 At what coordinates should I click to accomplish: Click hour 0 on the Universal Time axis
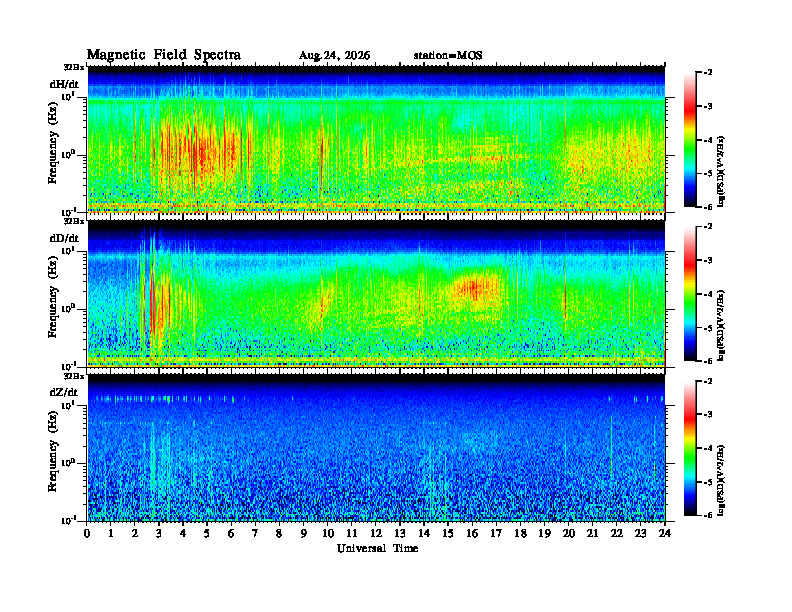tap(87, 534)
